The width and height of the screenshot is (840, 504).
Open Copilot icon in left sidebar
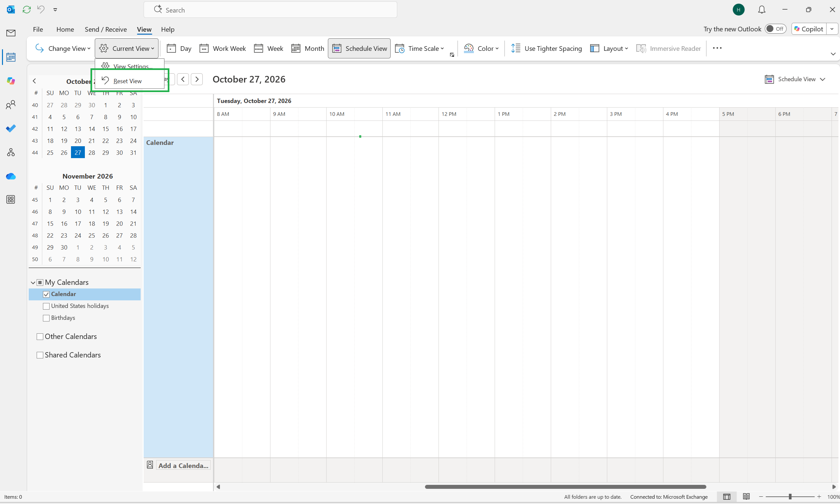pyautogui.click(x=11, y=81)
